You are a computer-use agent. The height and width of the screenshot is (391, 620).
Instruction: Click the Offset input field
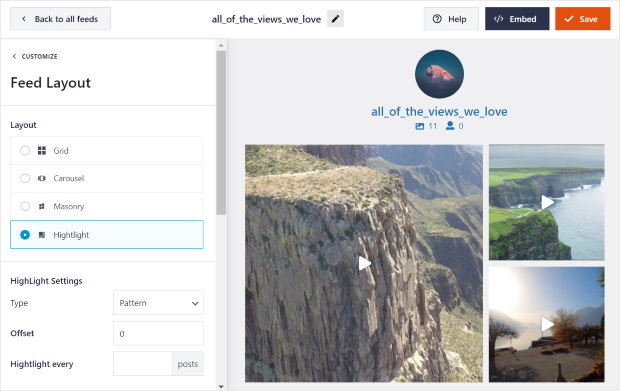point(158,333)
